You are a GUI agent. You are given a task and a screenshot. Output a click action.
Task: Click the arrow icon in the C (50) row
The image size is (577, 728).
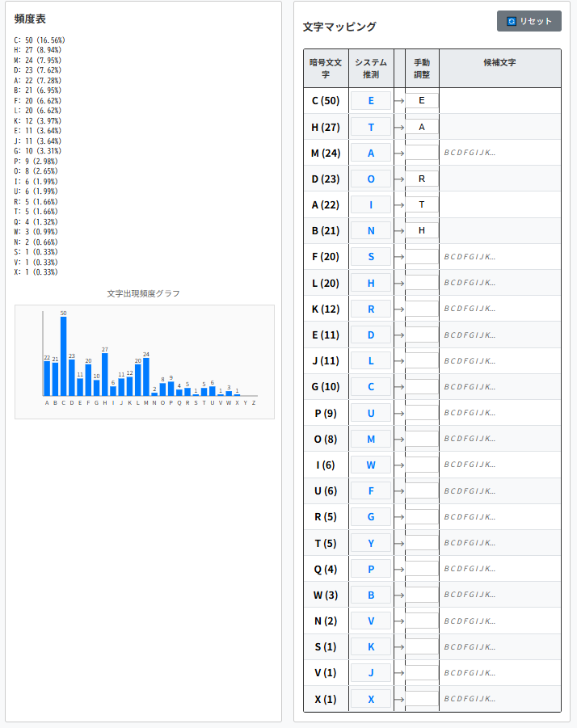point(399,101)
